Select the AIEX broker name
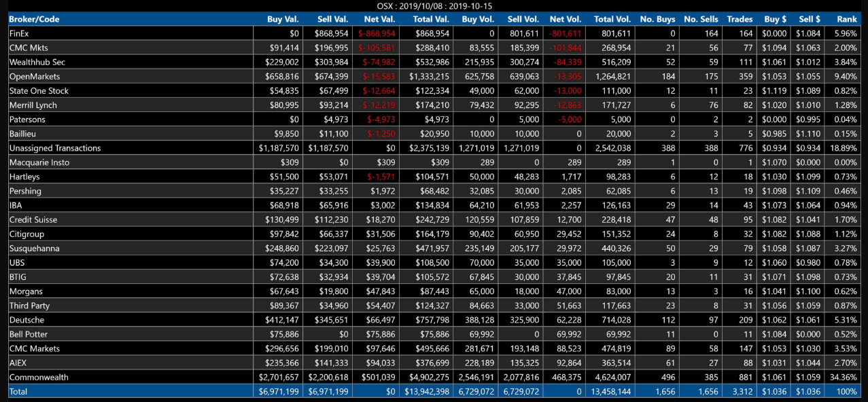The height and width of the screenshot is (402, 868). (x=19, y=363)
